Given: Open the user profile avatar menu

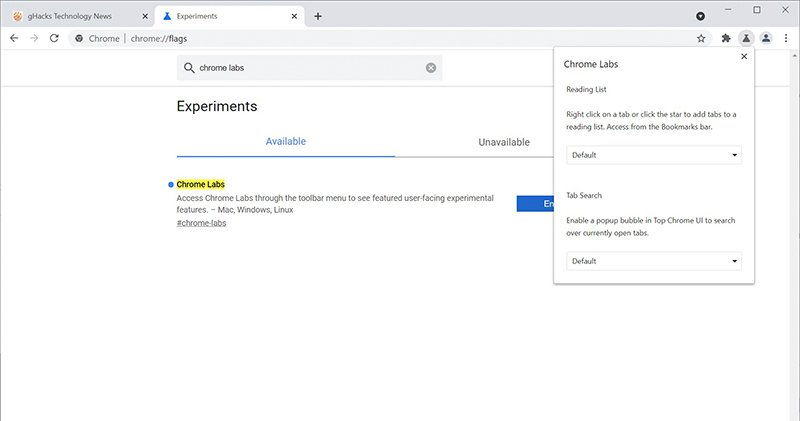Looking at the screenshot, I should [x=766, y=38].
